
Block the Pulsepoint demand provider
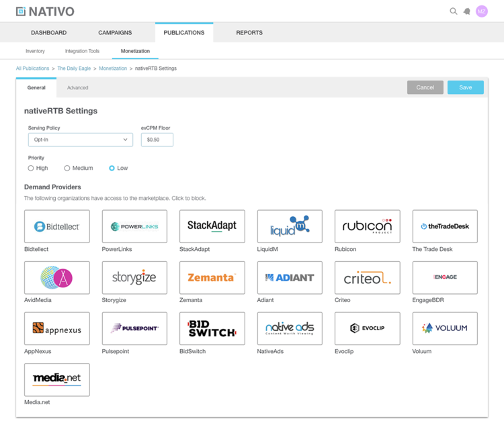(x=134, y=328)
